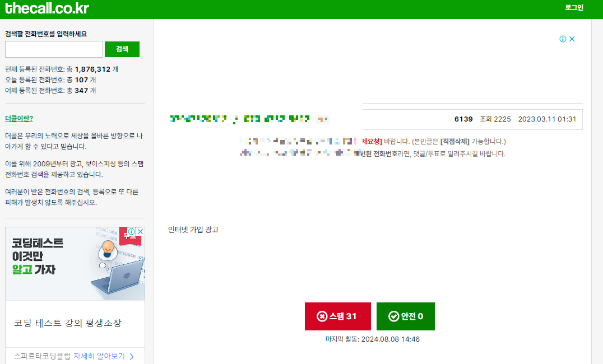Expand the ad's right chevron arrow
The image size is (603, 364).
(132, 356)
